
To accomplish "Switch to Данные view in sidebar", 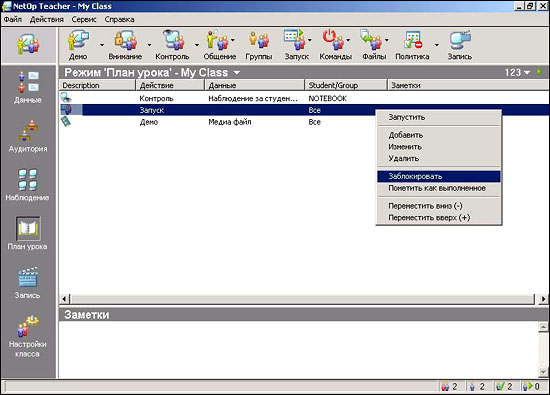I will (x=28, y=87).
